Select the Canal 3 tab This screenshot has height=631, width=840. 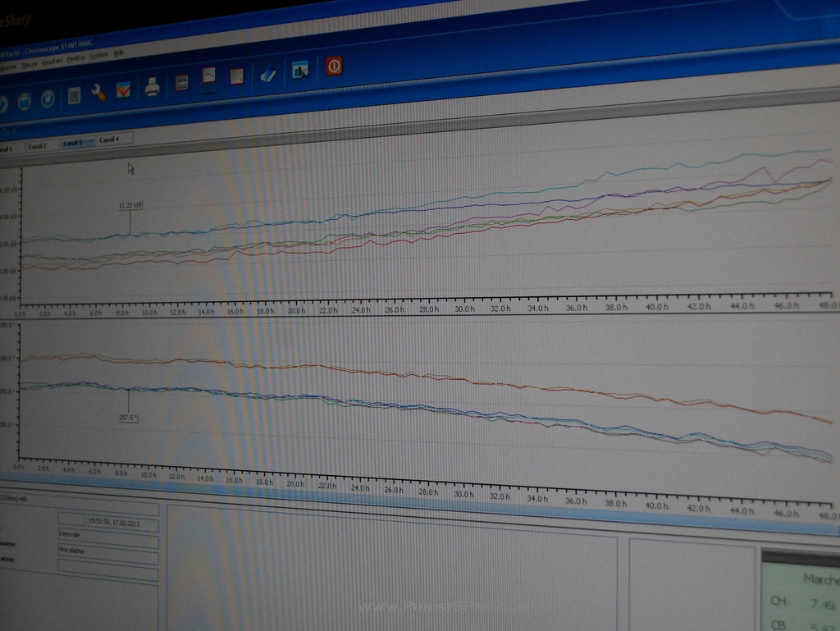click(73, 143)
